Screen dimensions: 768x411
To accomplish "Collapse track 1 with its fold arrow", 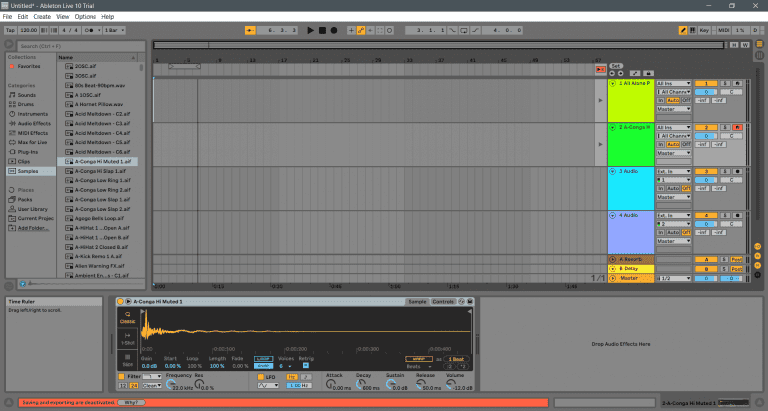I will (612, 84).
